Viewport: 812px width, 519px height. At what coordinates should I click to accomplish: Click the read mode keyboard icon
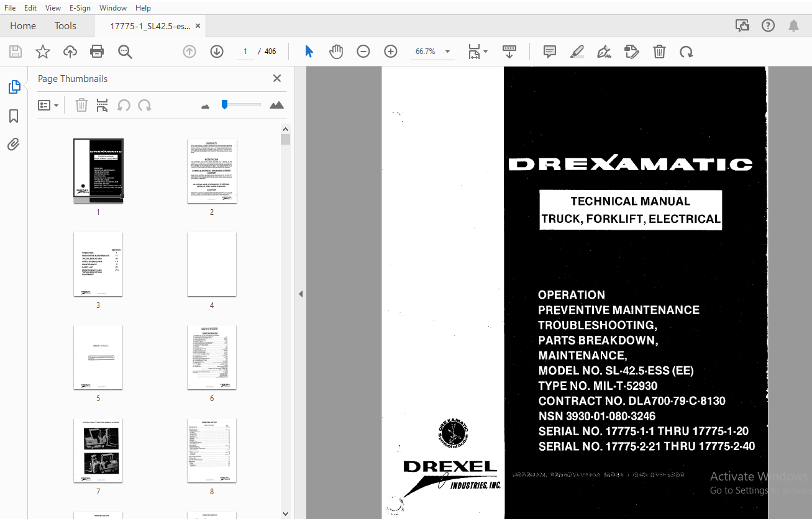click(x=509, y=52)
